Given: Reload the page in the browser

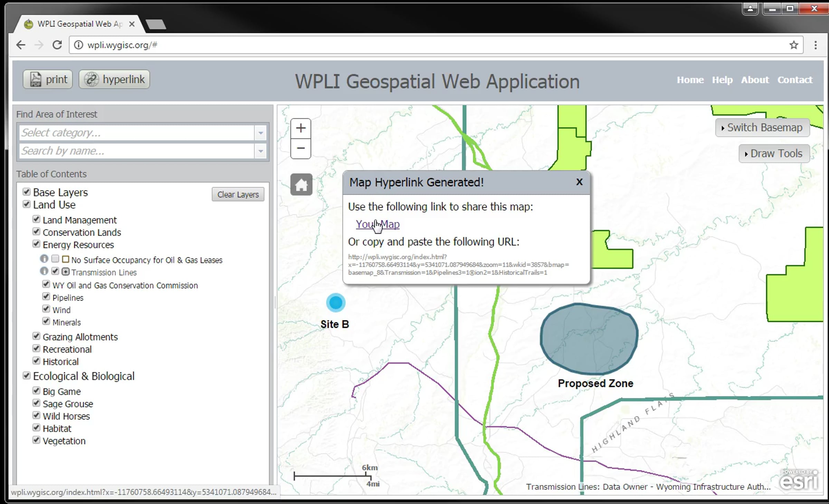Looking at the screenshot, I should tap(57, 45).
